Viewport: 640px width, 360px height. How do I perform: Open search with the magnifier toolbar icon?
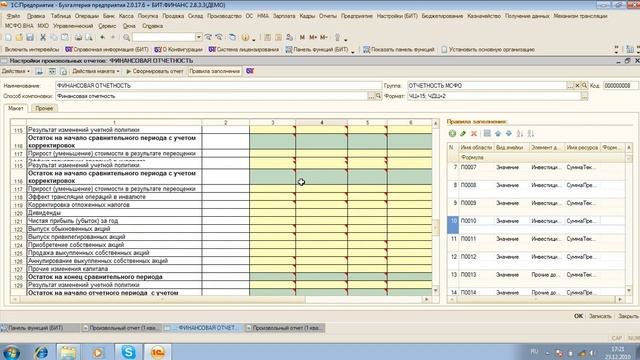[x=127, y=38]
